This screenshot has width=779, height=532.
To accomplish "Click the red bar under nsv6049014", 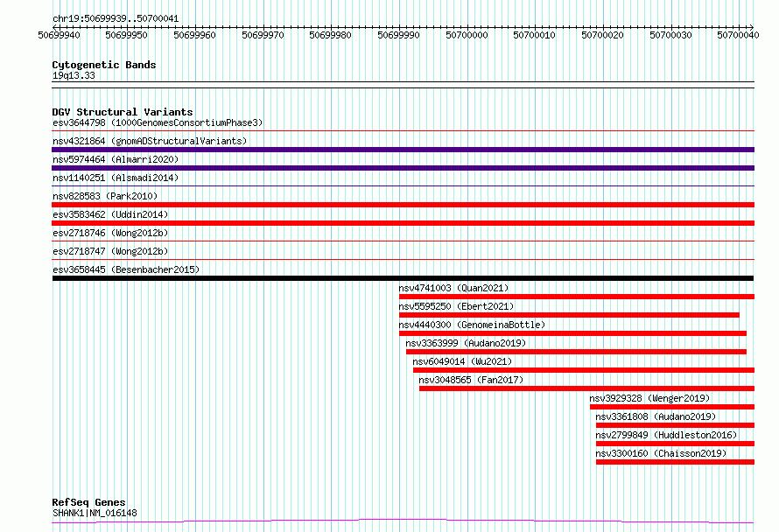I will 584,370.
